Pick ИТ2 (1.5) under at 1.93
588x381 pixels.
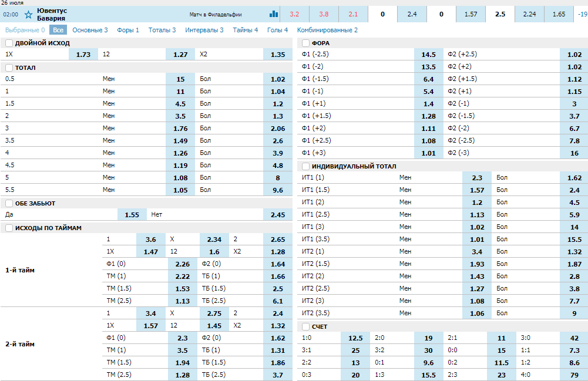pos(477,264)
